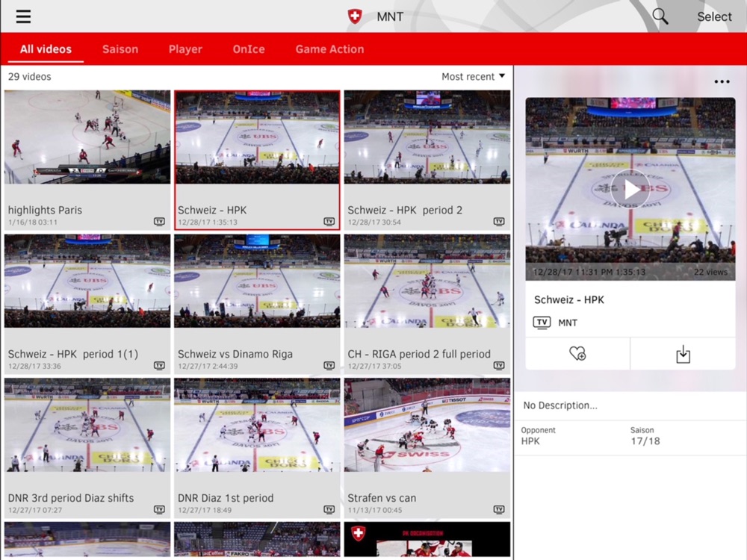Tap the TV icon beside MNT in details
747x560 pixels.
pyautogui.click(x=542, y=323)
